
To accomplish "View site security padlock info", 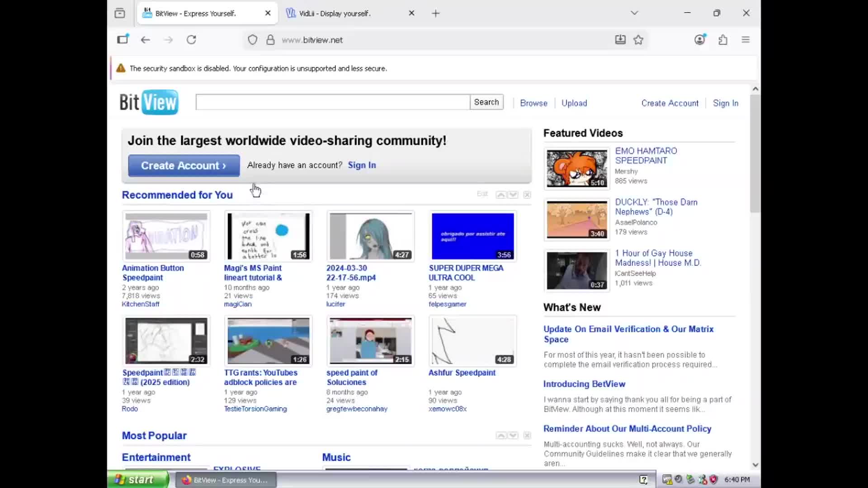I will point(270,40).
